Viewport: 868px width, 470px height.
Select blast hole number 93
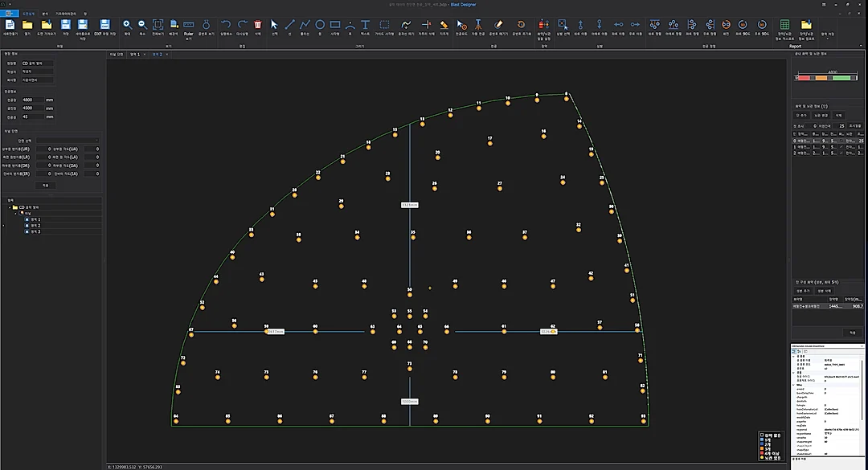[643, 421]
